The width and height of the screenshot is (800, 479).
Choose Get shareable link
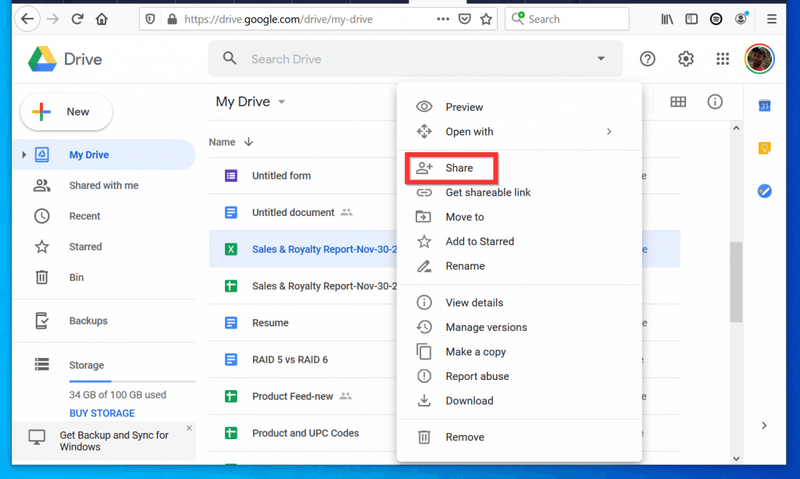click(x=519, y=192)
